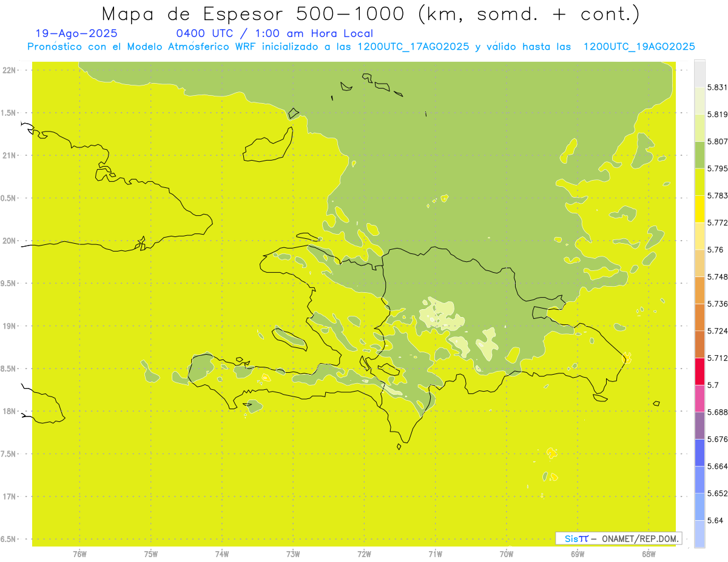Click the '75W' longitude label
The height and width of the screenshot is (562, 728).
(151, 554)
